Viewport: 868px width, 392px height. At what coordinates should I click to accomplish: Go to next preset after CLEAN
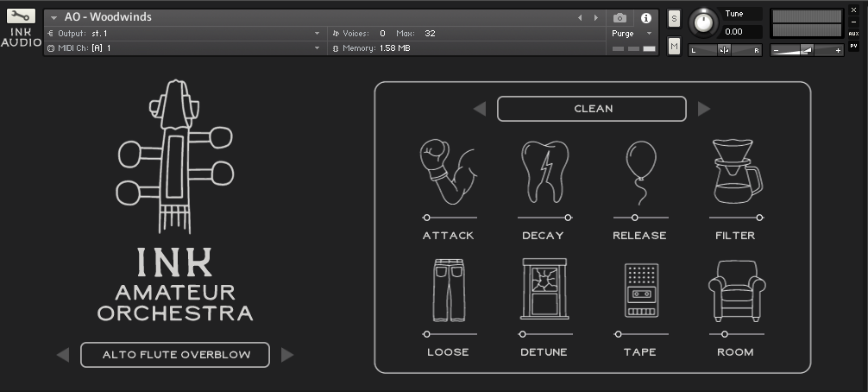pyautogui.click(x=704, y=109)
